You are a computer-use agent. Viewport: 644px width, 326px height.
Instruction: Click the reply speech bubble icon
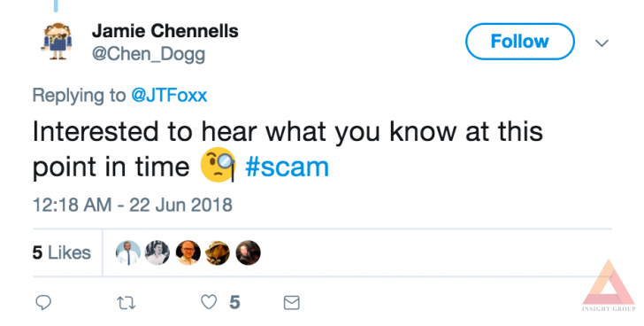click(x=43, y=303)
